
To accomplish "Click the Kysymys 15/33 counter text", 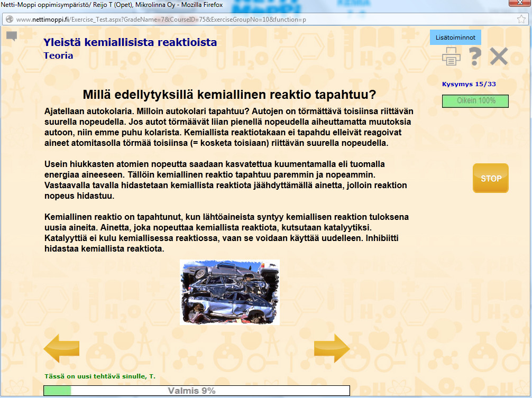I will [x=469, y=84].
